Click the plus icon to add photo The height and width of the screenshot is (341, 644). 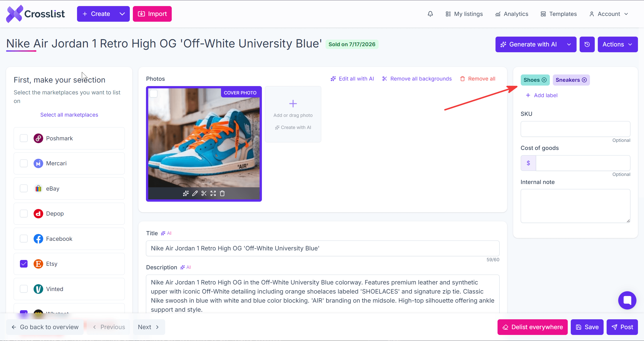click(293, 104)
